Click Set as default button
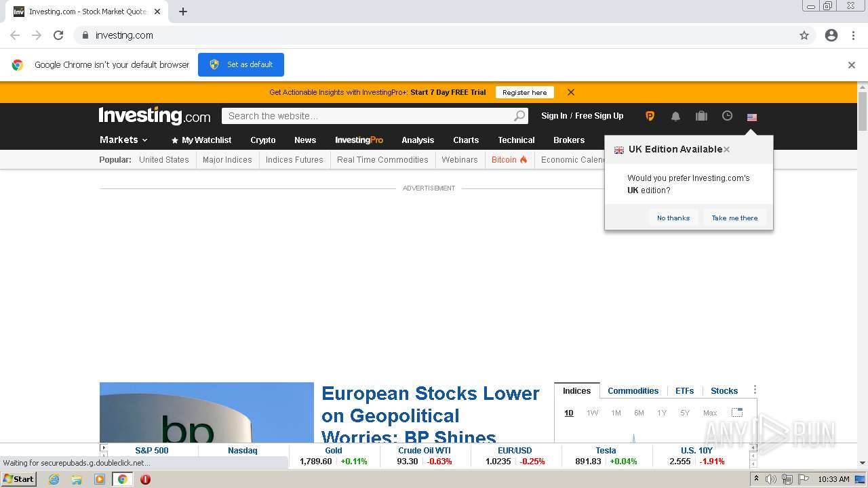This screenshot has width=868, height=488. click(241, 64)
